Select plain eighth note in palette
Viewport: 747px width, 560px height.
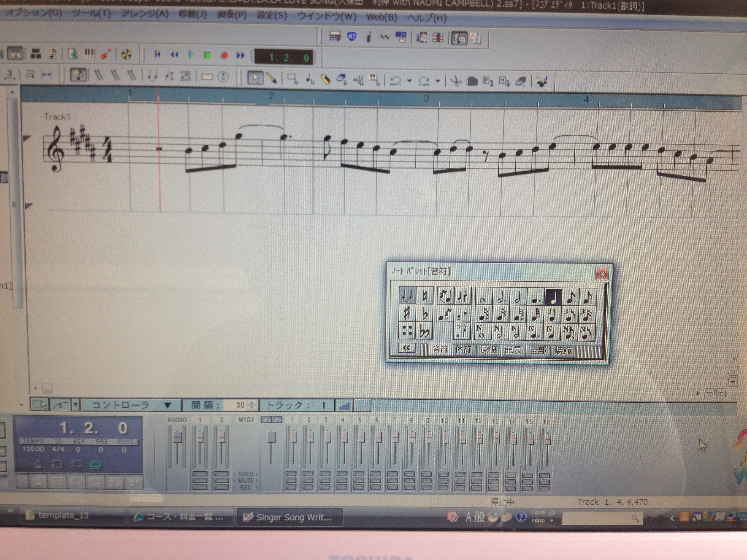click(588, 297)
